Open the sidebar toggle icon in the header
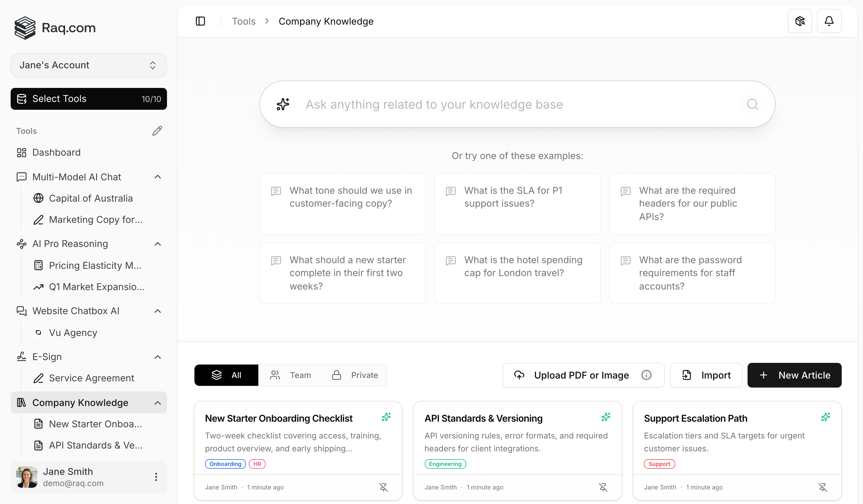Image resolution: width=863 pixels, height=504 pixels. [200, 21]
